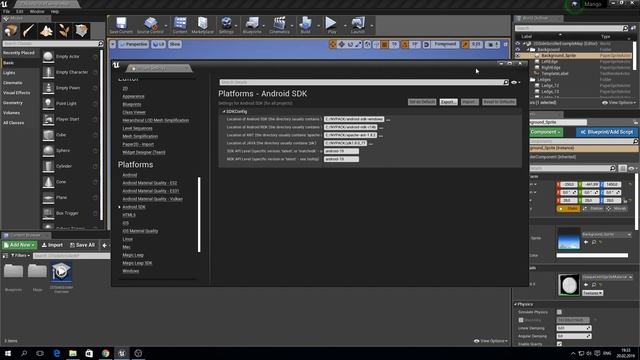This screenshot has height=360, width=640.
Task: Click Reset to Defaults button
Action: coord(499,102)
